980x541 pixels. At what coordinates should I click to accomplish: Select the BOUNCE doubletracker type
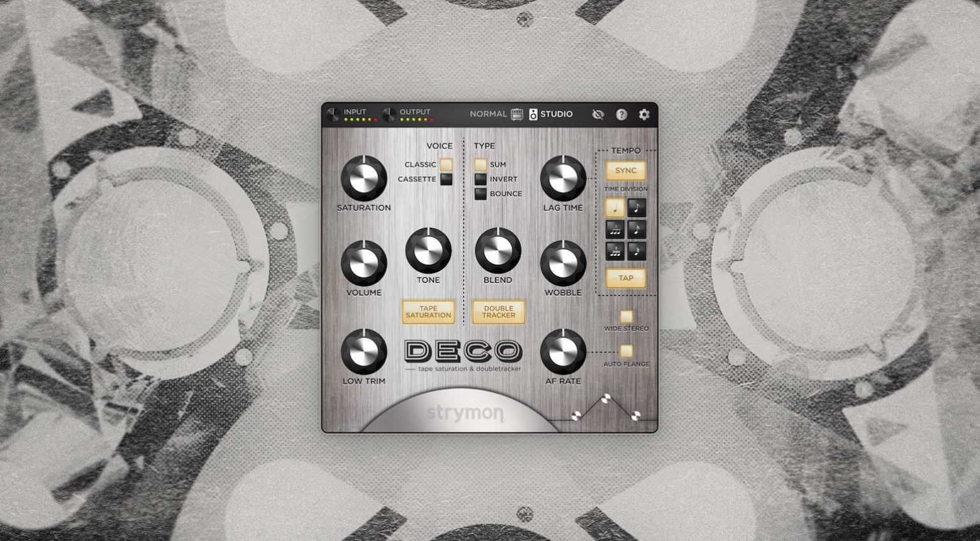click(x=479, y=194)
